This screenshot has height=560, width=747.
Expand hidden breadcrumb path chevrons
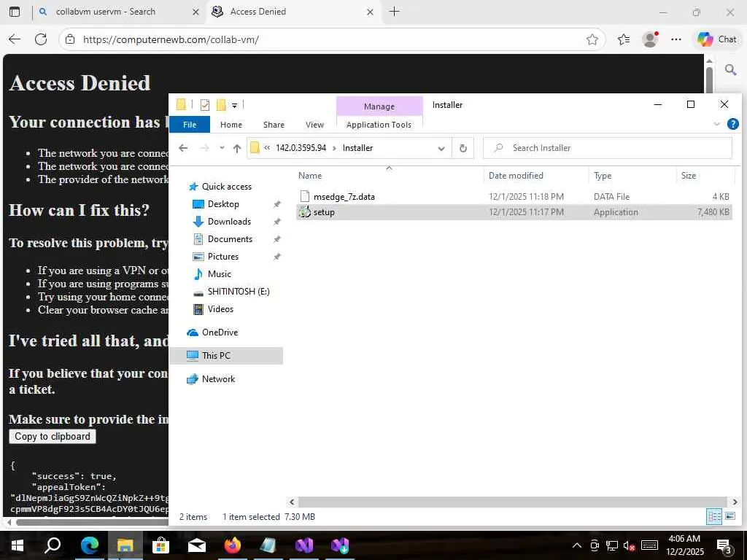pos(267,147)
